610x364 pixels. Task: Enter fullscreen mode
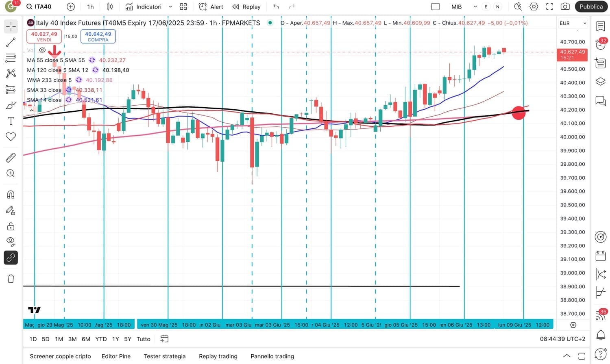click(549, 6)
